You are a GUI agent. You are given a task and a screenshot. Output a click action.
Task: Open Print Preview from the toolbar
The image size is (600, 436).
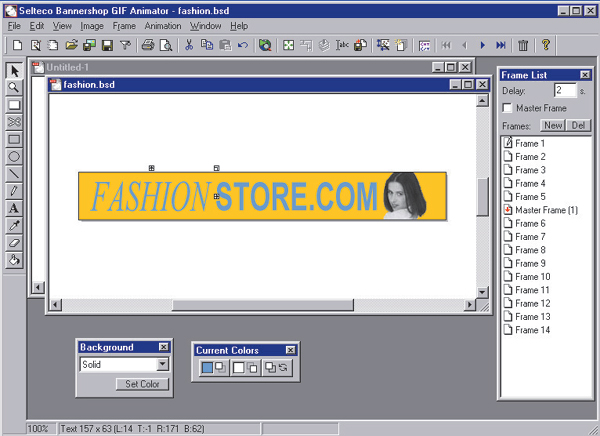(x=166, y=45)
